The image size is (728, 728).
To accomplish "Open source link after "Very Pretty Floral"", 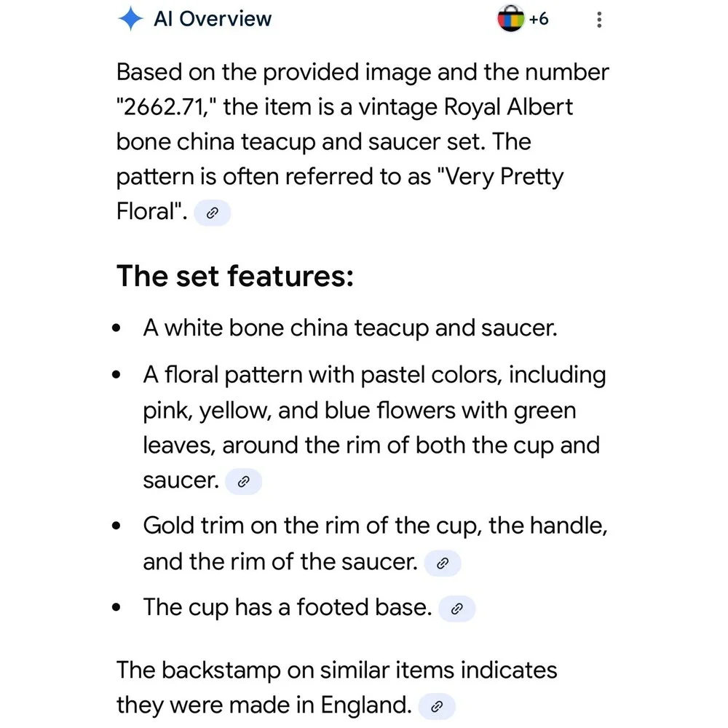I will pyautogui.click(x=212, y=213).
